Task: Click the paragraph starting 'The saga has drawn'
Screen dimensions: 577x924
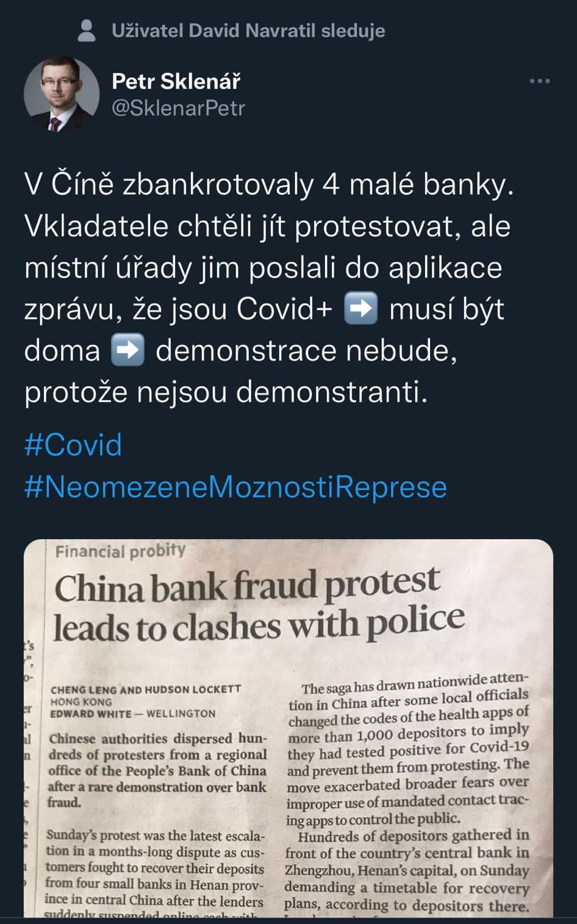Action: pos(407,749)
